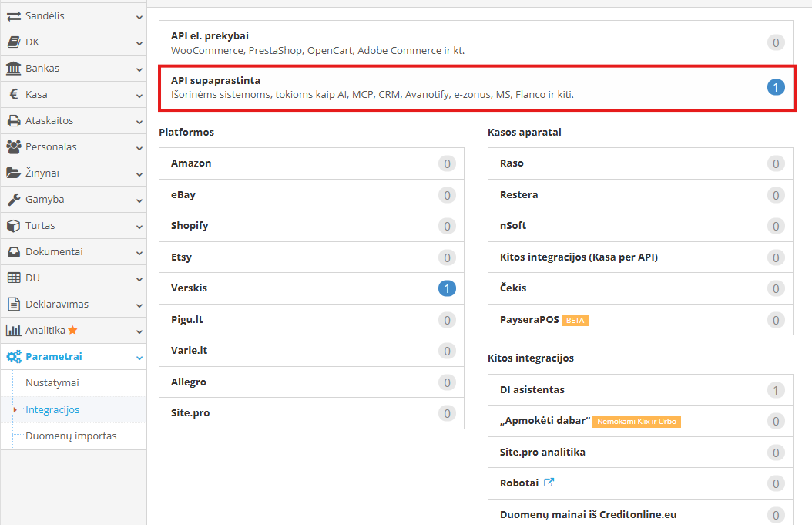
Task: Open the PayseraPOS integration
Action: pos(640,320)
